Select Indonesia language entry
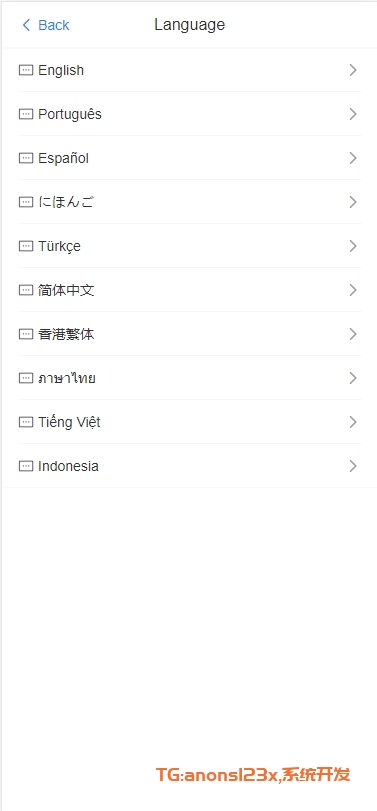377x811 pixels. (x=189, y=466)
